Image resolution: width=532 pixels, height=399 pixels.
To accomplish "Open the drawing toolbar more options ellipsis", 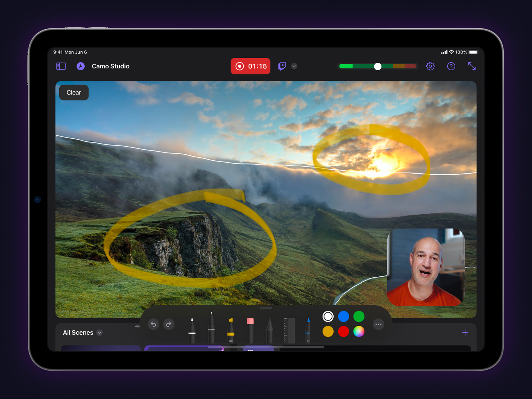I will [x=378, y=324].
